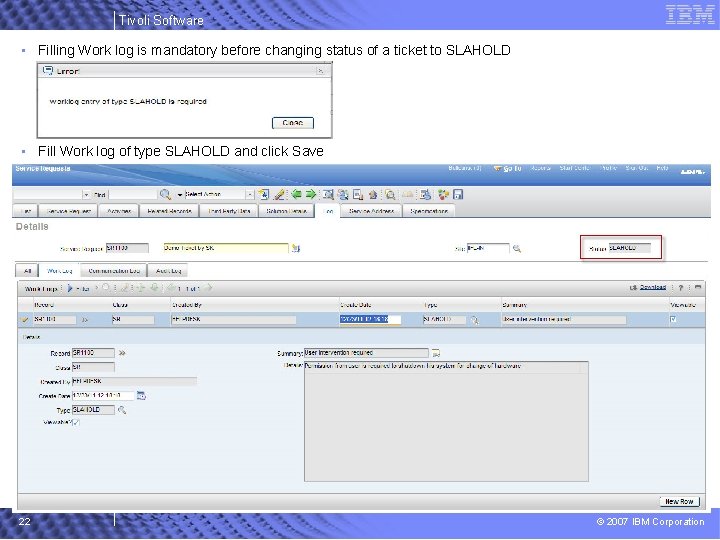This screenshot has height=540, width=720.
Task: Click the highlighted Create Date cell in row
Action: pyautogui.click(x=370, y=319)
